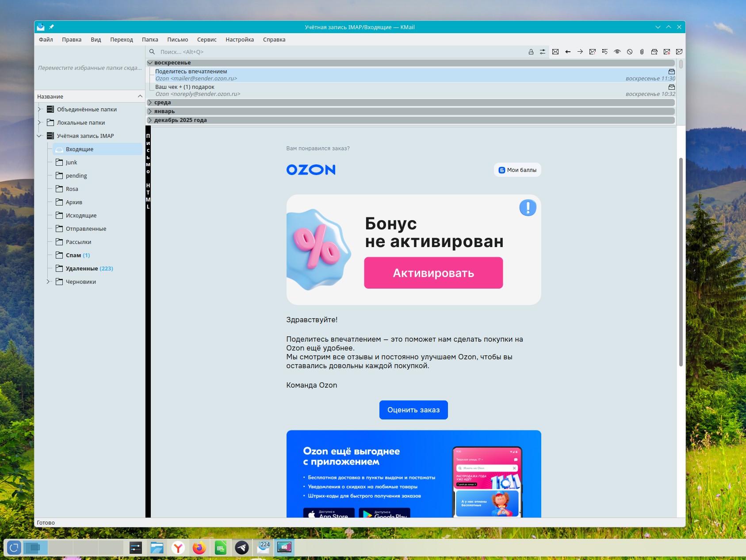Toggle ignored messages filter

[630, 52]
